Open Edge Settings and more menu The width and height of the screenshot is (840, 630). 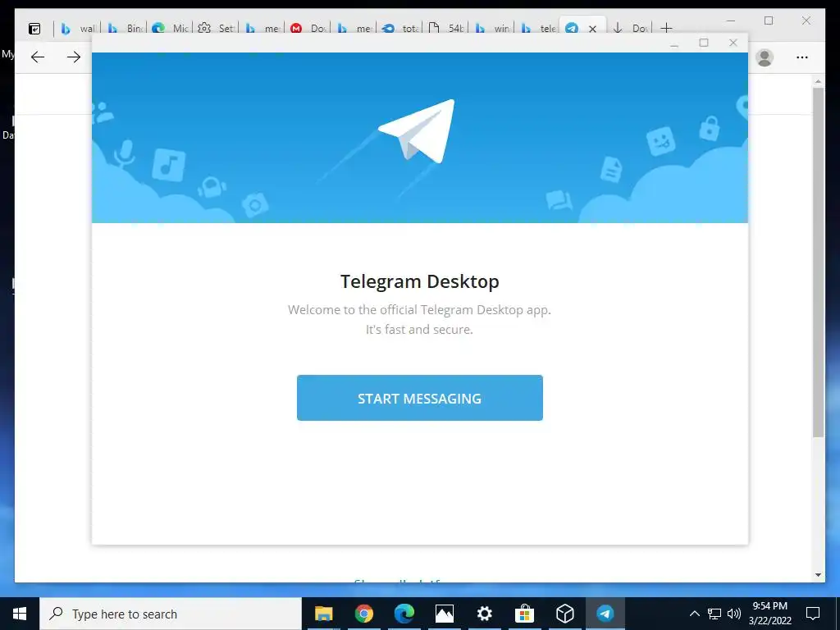tap(802, 57)
